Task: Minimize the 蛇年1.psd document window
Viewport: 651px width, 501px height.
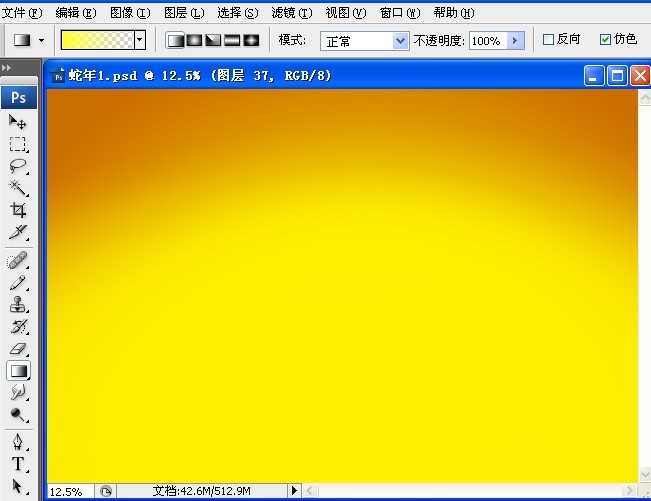Action: pos(594,76)
